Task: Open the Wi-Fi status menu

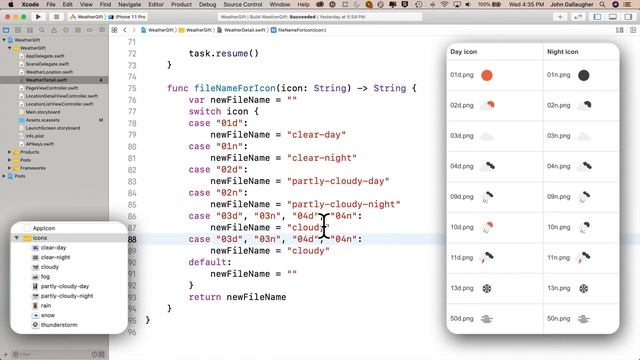Action: 444,4
